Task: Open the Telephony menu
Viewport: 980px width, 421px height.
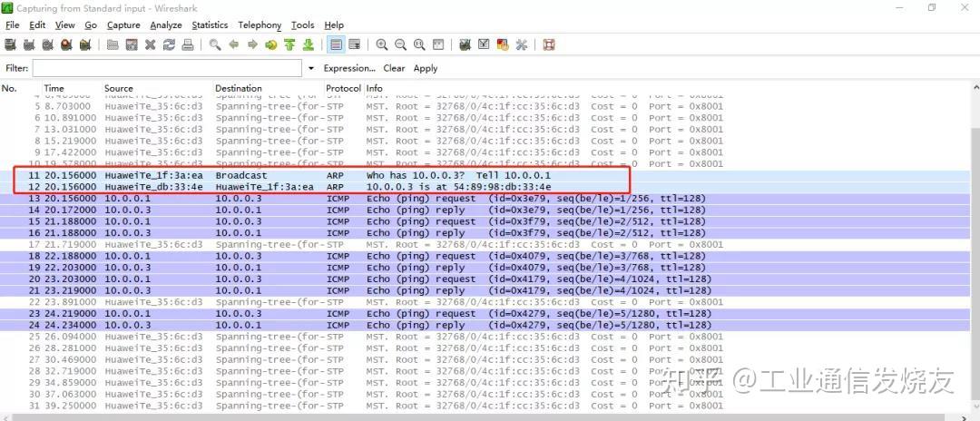Action: (260, 25)
